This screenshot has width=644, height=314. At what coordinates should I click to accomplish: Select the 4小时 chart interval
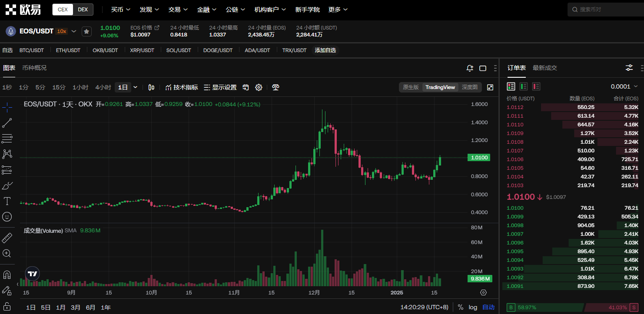103,87
